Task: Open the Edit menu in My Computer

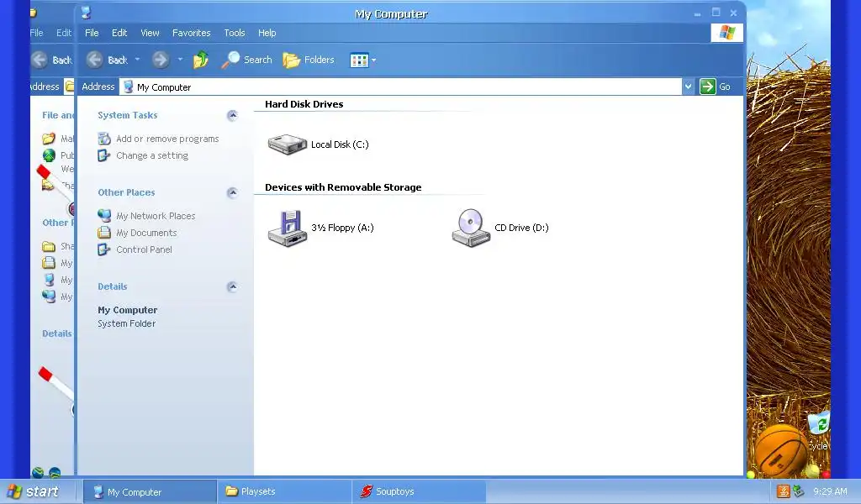Action: click(119, 33)
